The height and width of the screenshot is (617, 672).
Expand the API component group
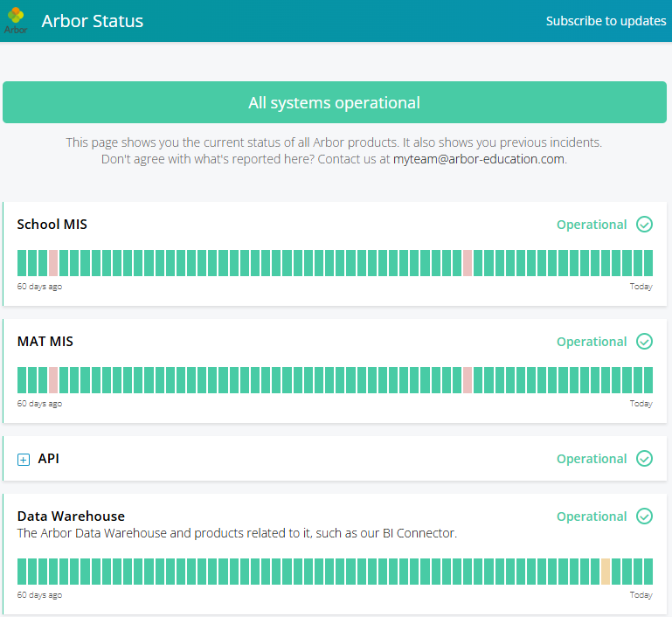[x=23, y=460]
